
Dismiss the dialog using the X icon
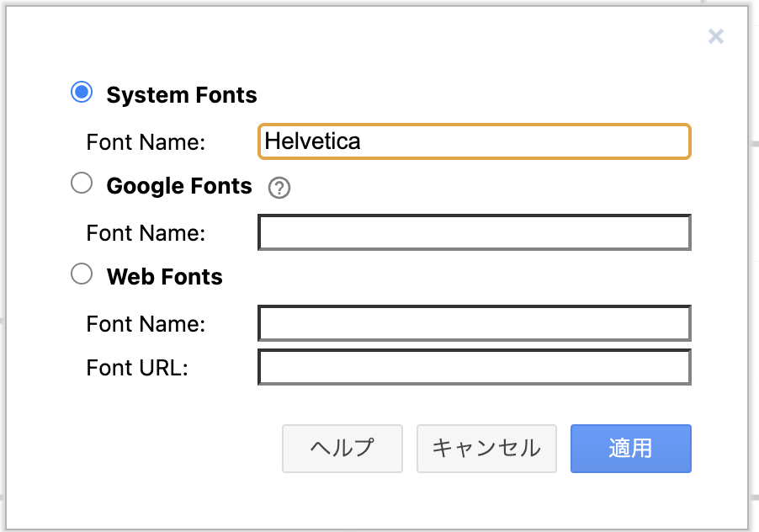click(x=715, y=36)
